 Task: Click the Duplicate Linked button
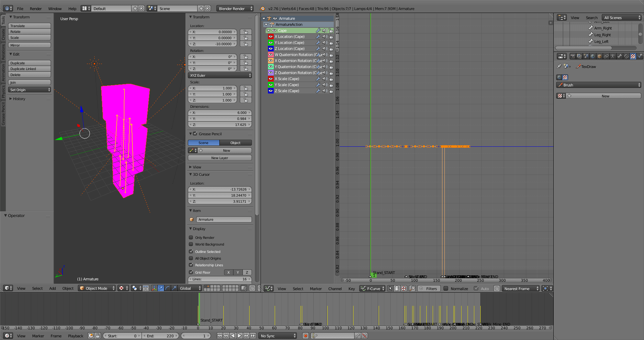pos(30,69)
